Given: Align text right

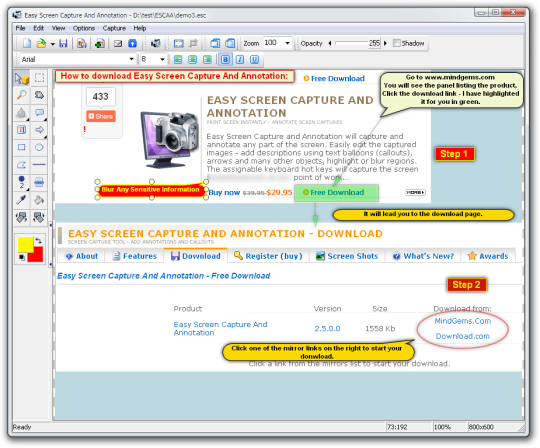Looking at the screenshot, I should pos(207,60).
